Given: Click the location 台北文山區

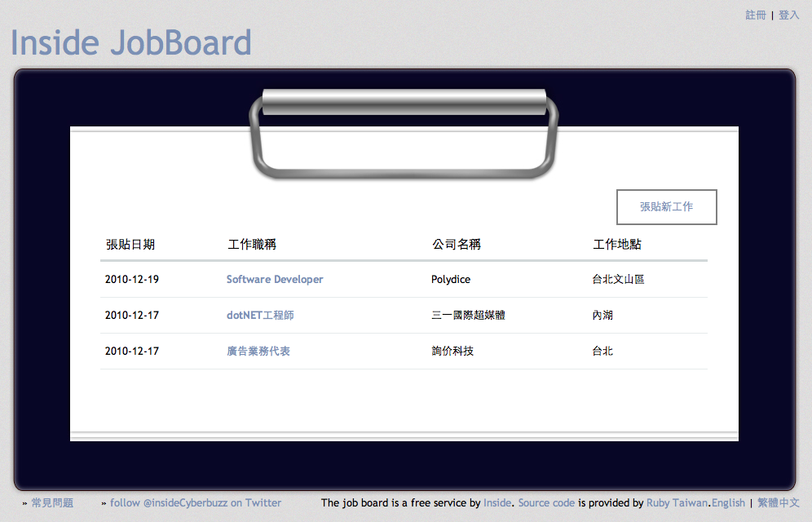Looking at the screenshot, I should point(618,279).
